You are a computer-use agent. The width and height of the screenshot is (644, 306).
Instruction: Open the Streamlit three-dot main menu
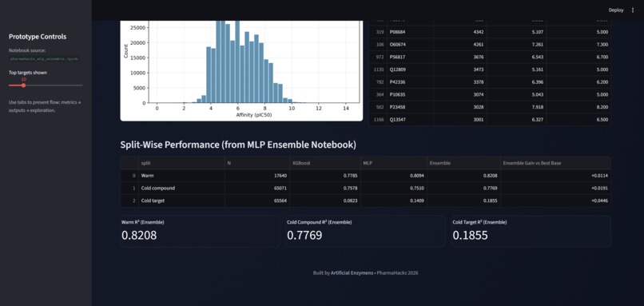(x=633, y=10)
